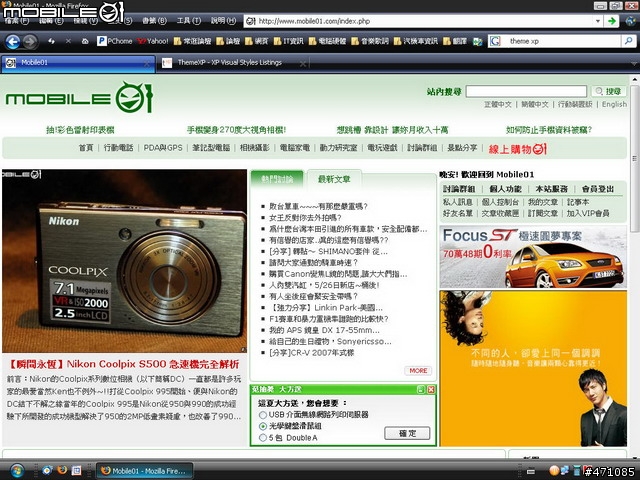Click the 確定 button in poll
The width and height of the screenshot is (640, 480).
407,433
